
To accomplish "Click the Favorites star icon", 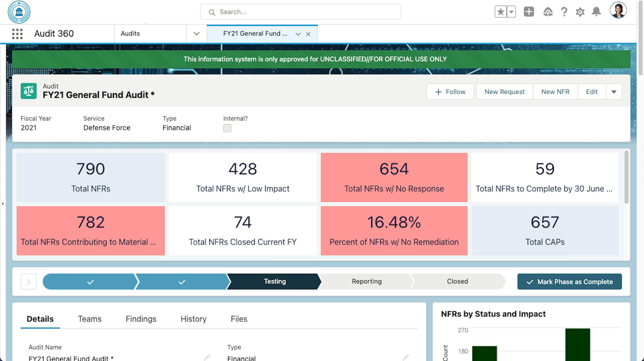I will pos(500,12).
